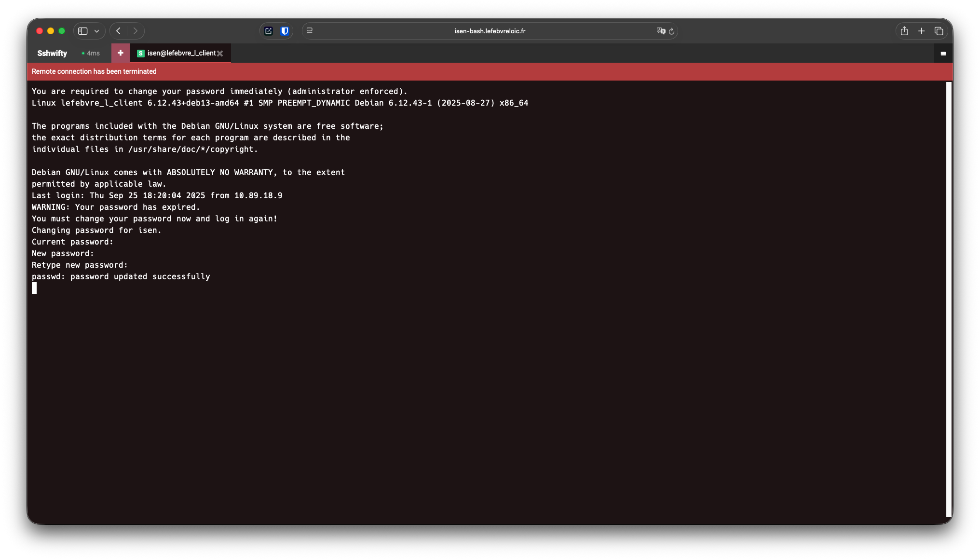This screenshot has height=560, width=980.
Task: Click the Bitwarden shield extension icon
Action: pos(285,31)
